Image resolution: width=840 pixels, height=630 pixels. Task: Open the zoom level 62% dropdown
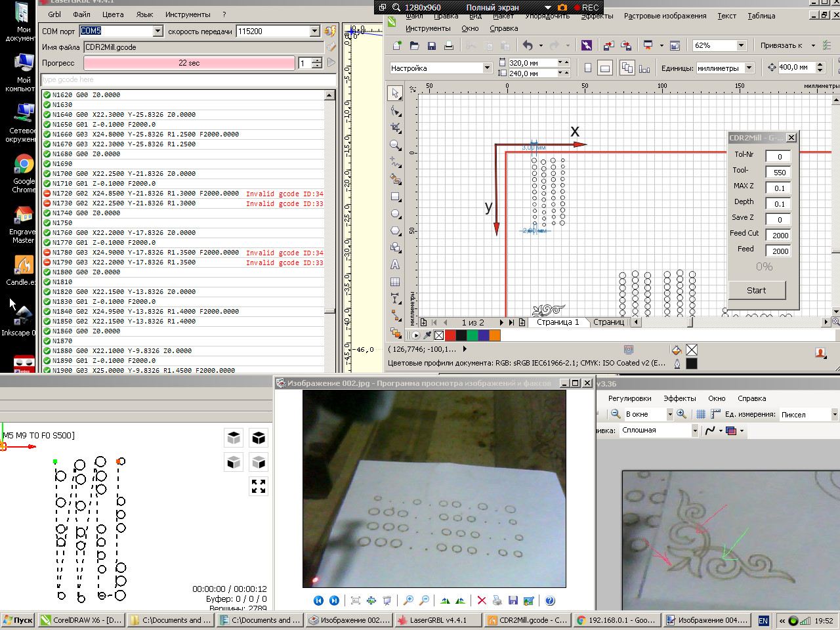pyautogui.click(x=741, y=45)
